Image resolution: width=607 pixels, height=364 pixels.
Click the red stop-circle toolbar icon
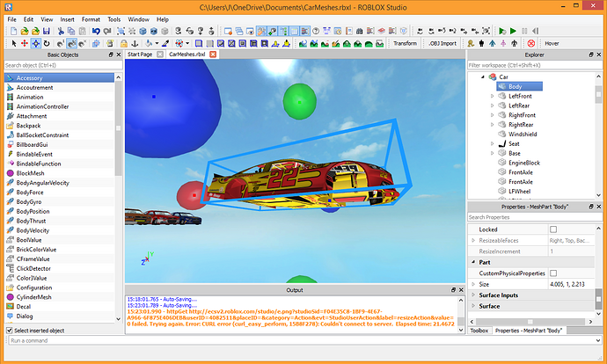[x=530, y=43]
